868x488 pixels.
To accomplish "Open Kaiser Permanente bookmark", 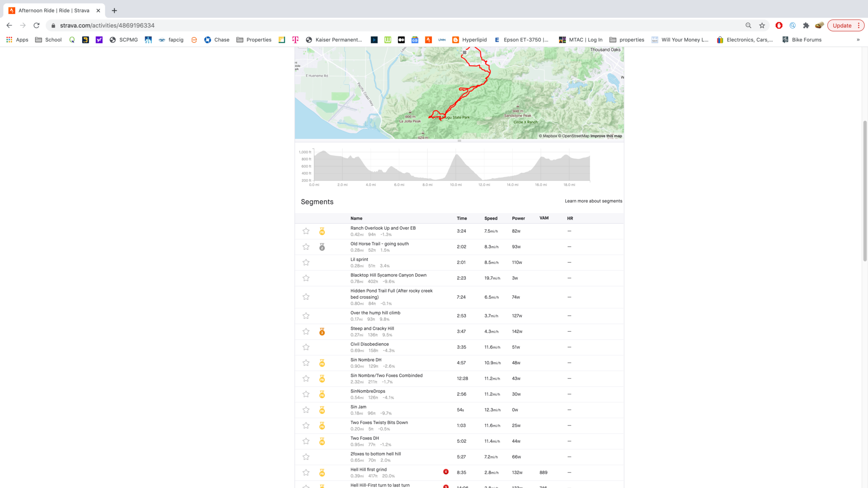I will (x=334, y=40).
